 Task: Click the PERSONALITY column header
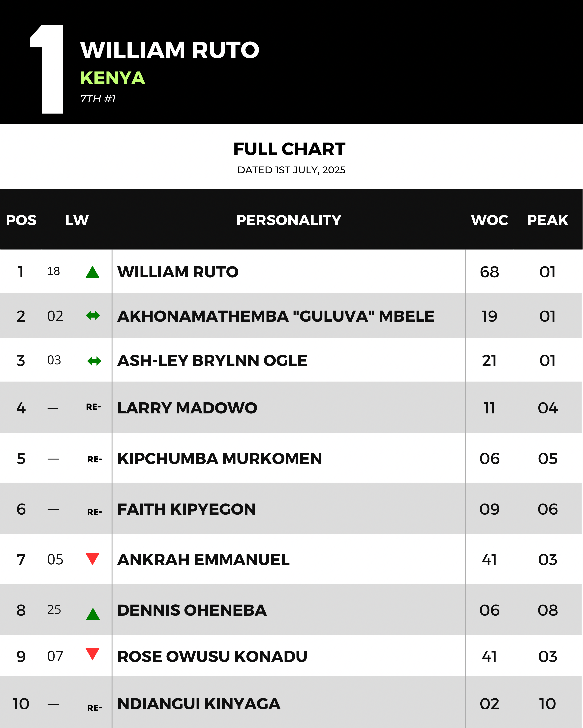tap(289, 220)
